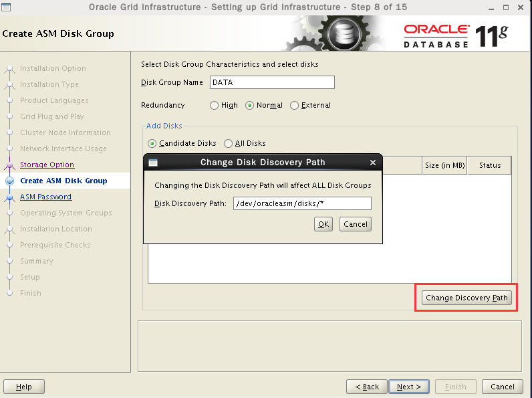Click the Status column header

point(489,165)
